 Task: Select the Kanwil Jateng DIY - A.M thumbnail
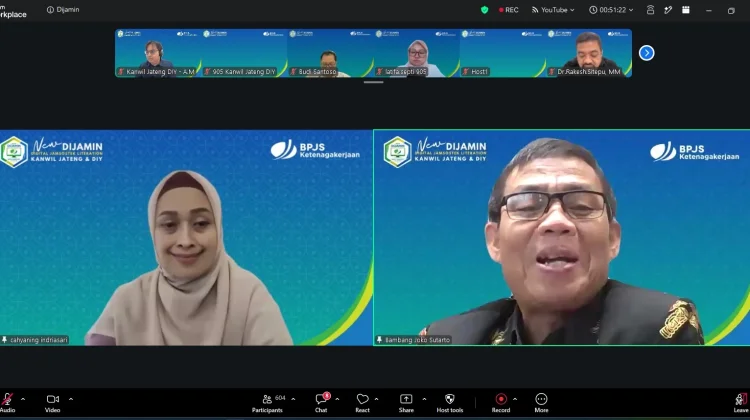point(158,53)
